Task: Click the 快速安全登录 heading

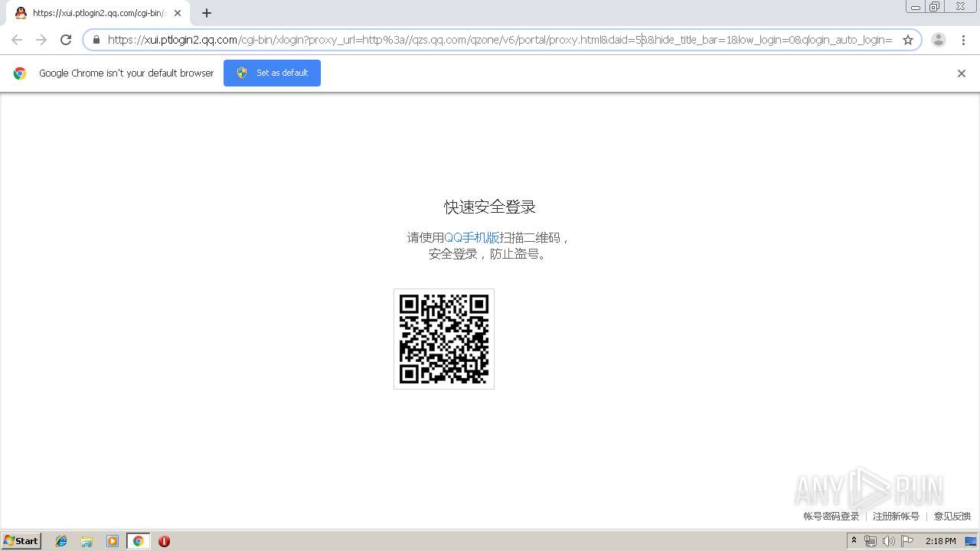Action: pos(490,207)
